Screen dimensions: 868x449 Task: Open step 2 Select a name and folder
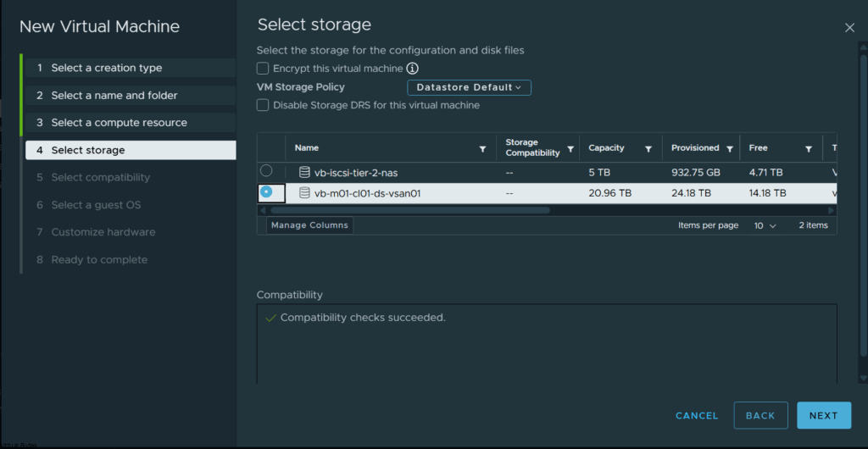tap(131, 95)
